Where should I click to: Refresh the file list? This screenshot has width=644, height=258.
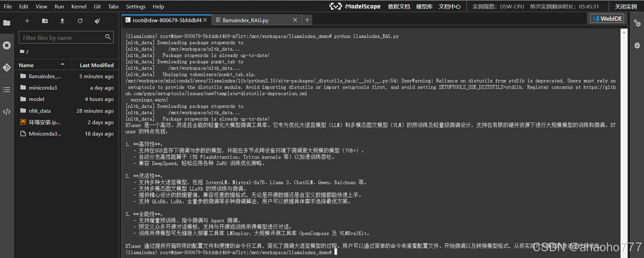pos(80,21)
